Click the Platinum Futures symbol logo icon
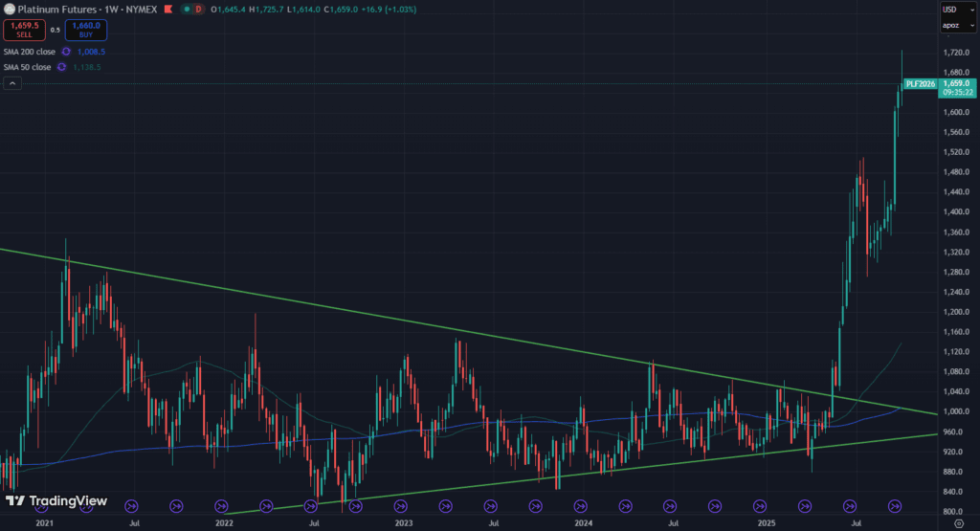980x531 pixels. [8, 9]
